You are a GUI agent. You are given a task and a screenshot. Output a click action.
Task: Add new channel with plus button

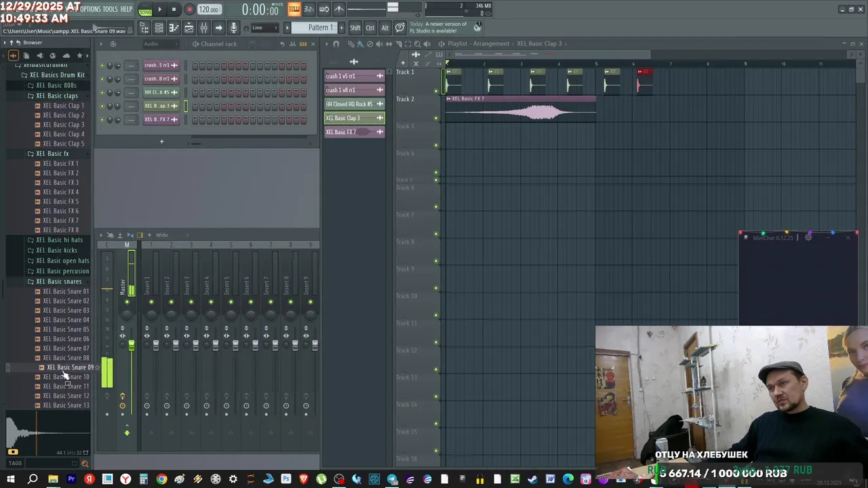coord(161,142)
